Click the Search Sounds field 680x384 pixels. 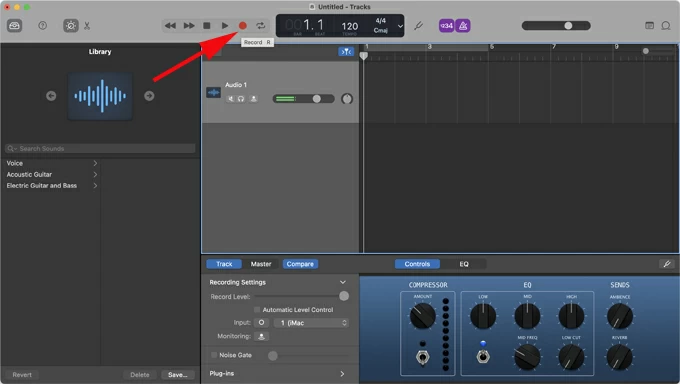pyautogui.click(x=100, y=148)
